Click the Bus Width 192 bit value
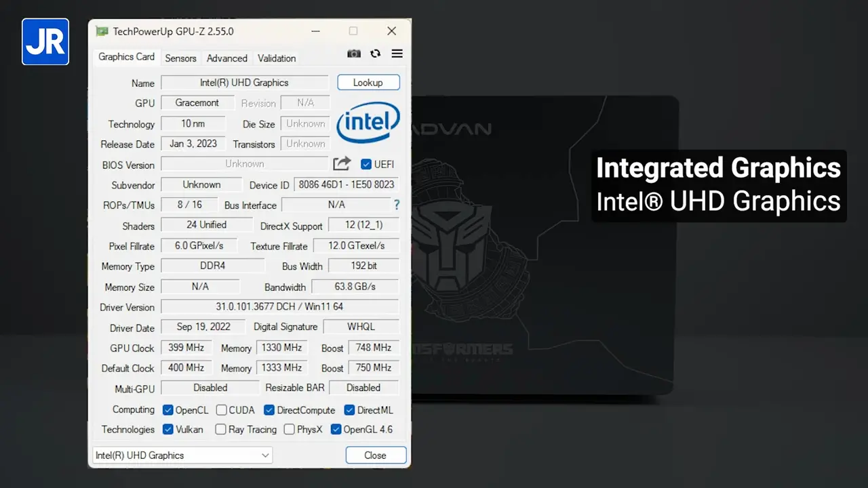This screenshot has width=868, height=488. click(363, 266)
